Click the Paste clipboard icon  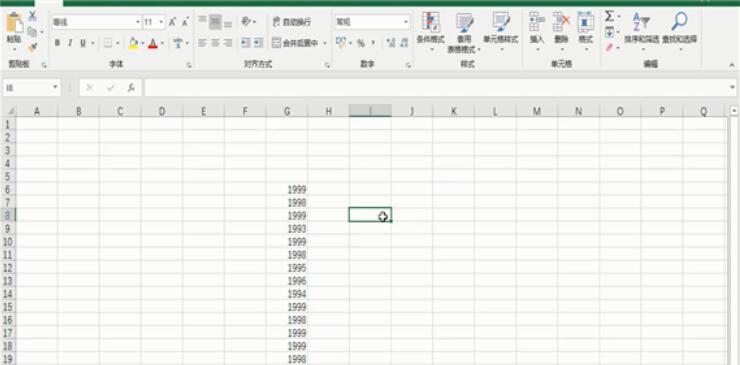pos(14,23)
